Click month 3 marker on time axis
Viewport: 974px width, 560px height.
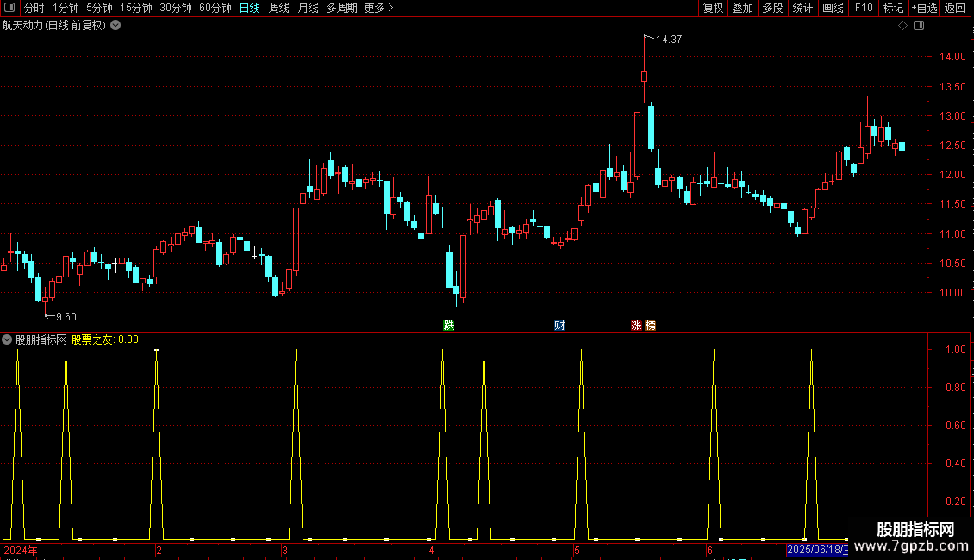coord(284,551)
